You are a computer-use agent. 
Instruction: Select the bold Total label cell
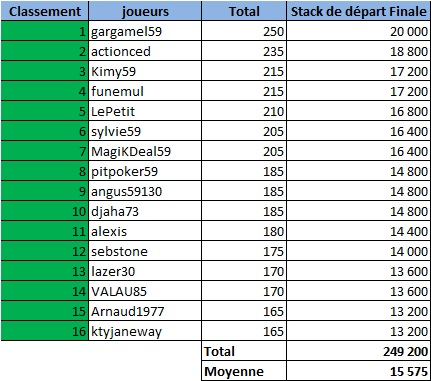pos(244,351)
